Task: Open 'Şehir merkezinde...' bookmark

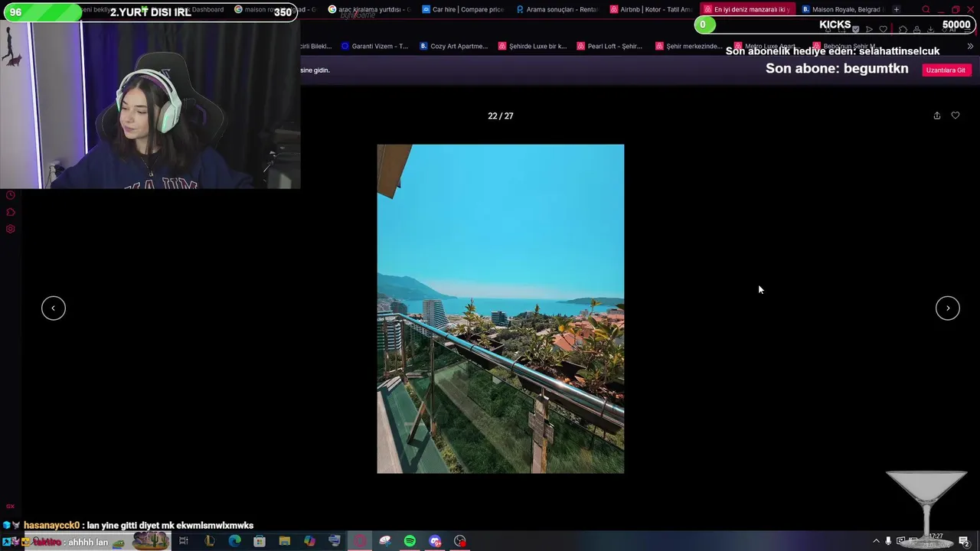Action: 689,46
